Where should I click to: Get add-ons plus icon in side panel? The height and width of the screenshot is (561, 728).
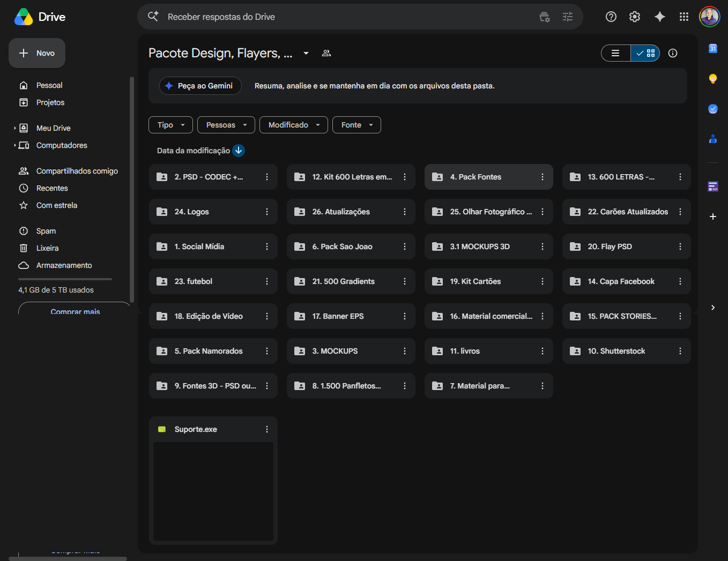(713, 216)
